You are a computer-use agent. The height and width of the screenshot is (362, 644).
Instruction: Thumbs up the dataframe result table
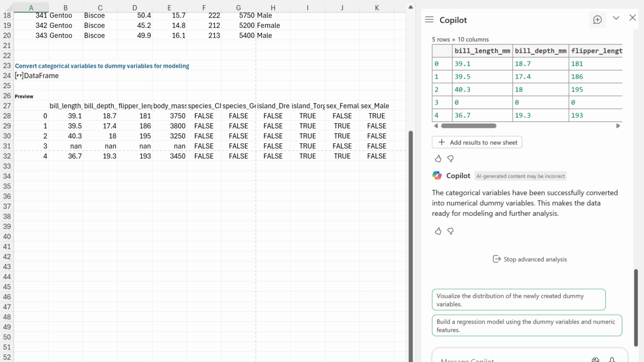[x=438, y=159]
